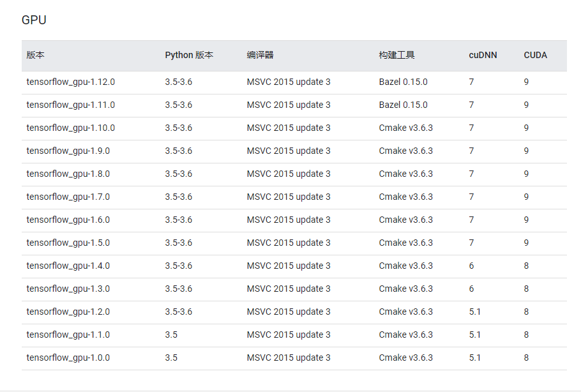The image size is (581, 392).
Task: Click the Python 版本 column header
Action: tap(189, 55)
